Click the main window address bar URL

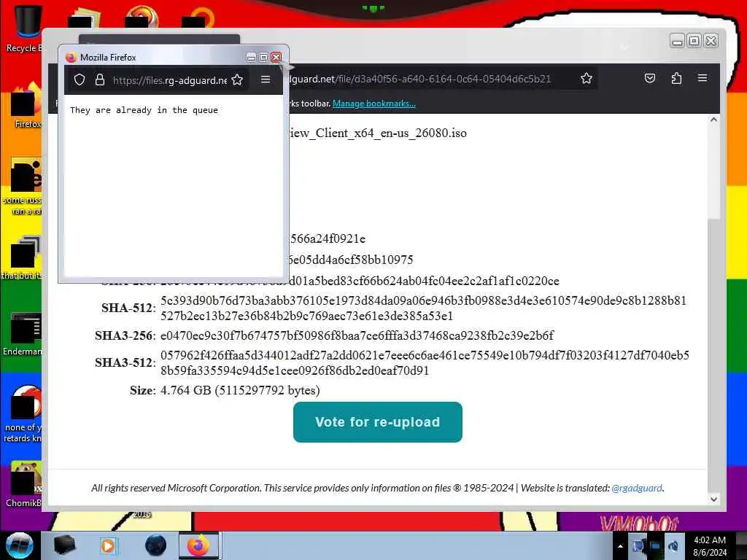[420, 79]
